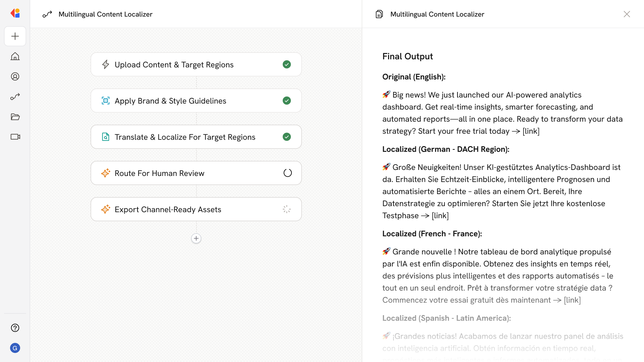Click the loading spinner on Route For Human Review
644x362 pixels.
(x=287, y=173)
